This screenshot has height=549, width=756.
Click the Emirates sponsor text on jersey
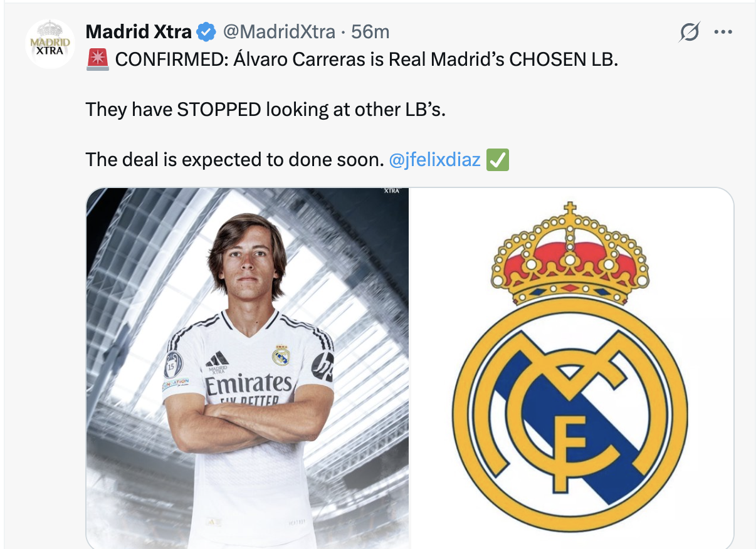tap(249, 384)
